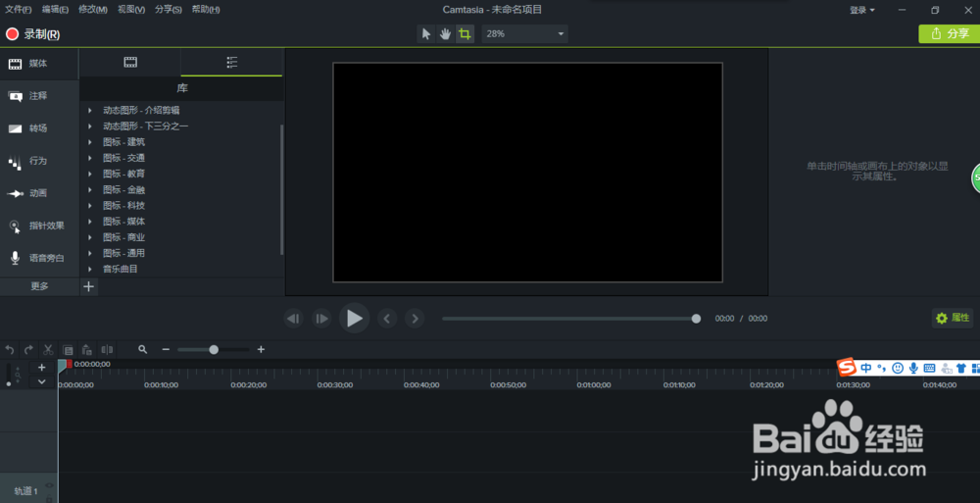This screenshot has width=980, height=503.
Task: Expand 图标 - 教育 folder
Action: (x=90, y=174)
